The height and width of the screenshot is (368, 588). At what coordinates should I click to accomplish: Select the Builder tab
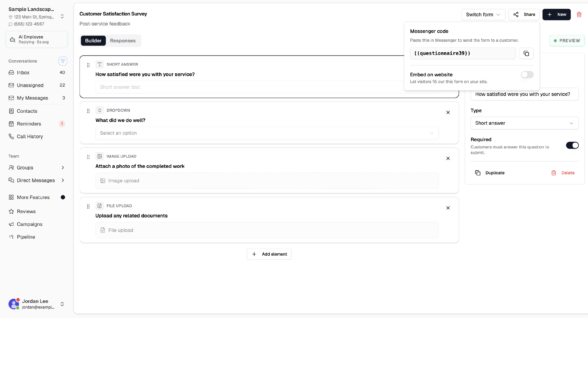click(x=93, y=41)
